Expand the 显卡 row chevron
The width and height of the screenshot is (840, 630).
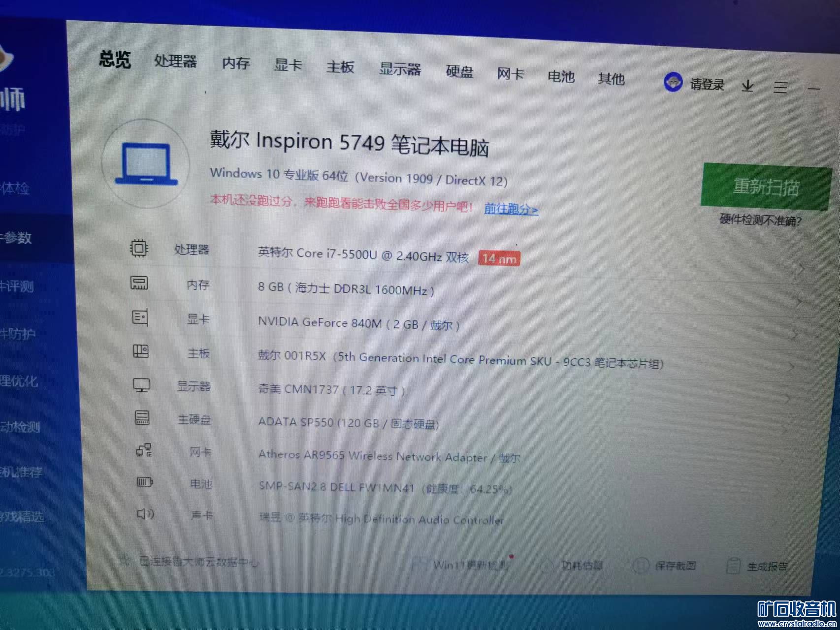tap(795, 335)
